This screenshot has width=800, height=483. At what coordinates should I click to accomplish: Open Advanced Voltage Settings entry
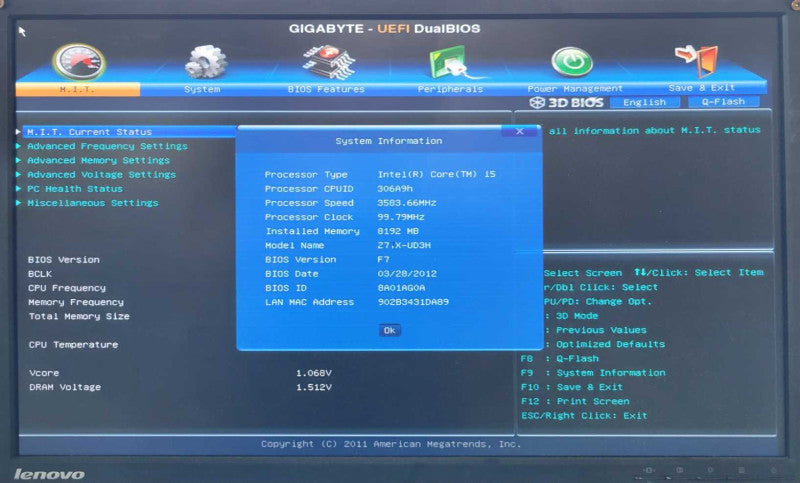pos(102,174)
